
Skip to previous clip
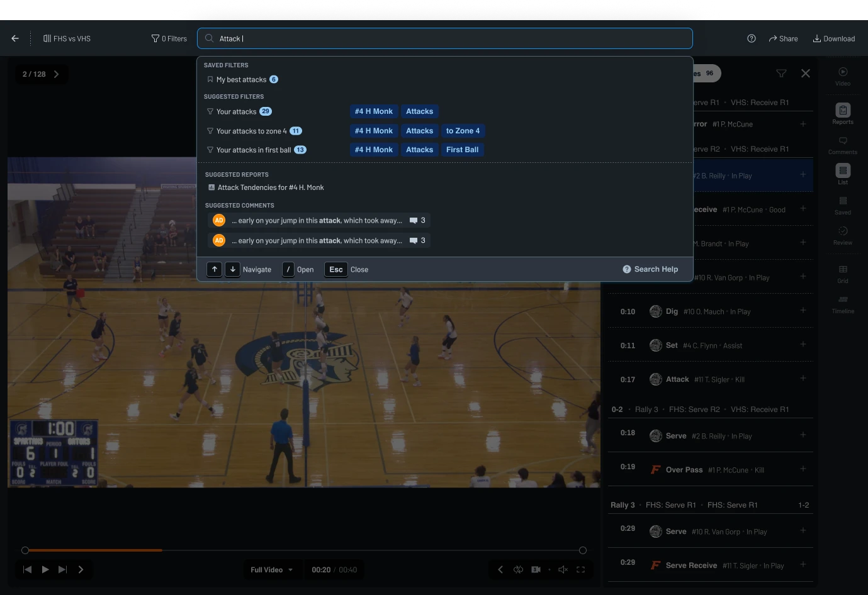pos(27,569)
